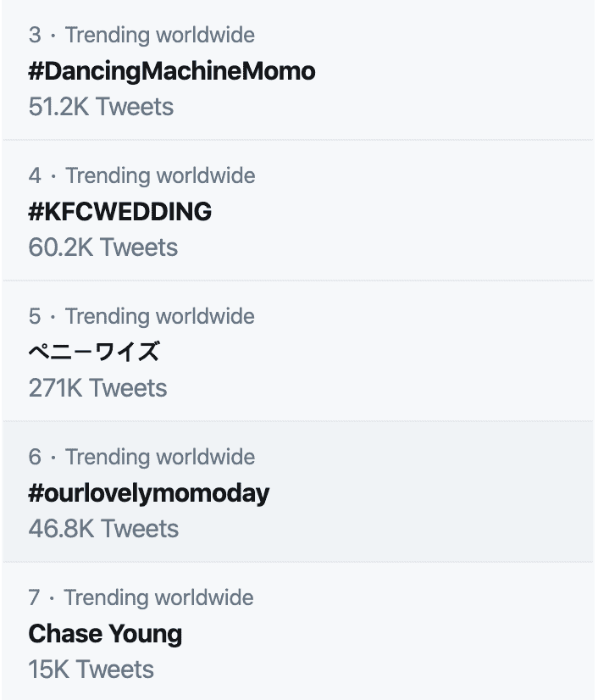The height and width of the screenshot is (700, 598).
Task: Open the ペニーワイズ trending topic
Action: click(x=94, y=352)
